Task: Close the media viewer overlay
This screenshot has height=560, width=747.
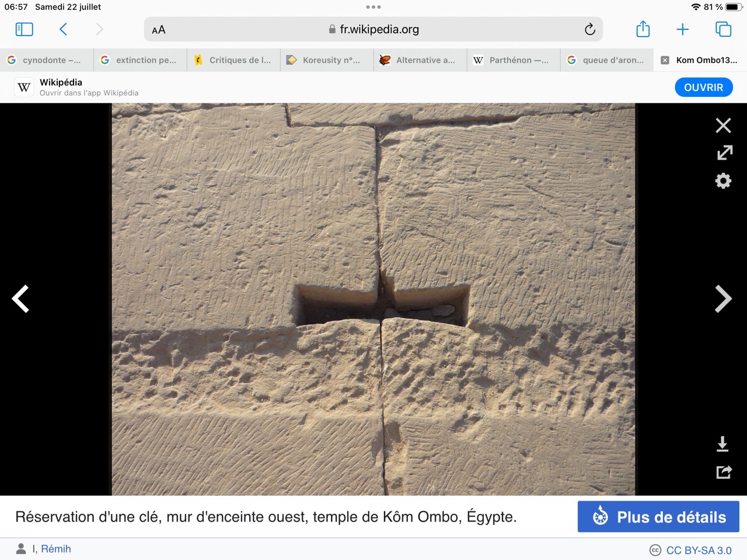Action: 723,125
